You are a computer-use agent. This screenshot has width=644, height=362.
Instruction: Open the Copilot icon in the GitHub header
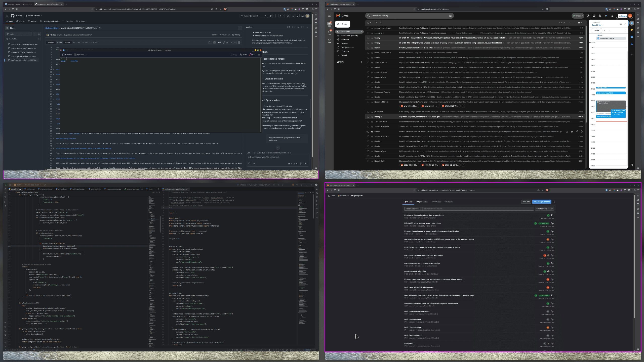pyautogui.click(x=271, y=16)
